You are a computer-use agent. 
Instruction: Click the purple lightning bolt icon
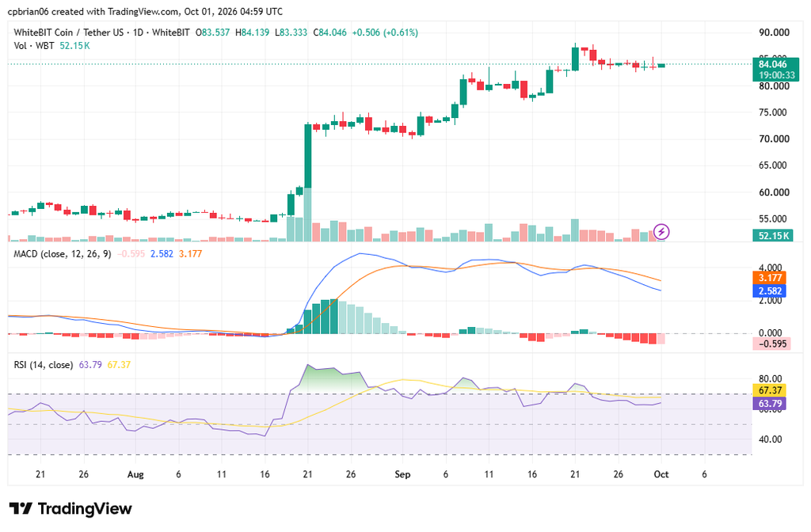click(661, 232)
